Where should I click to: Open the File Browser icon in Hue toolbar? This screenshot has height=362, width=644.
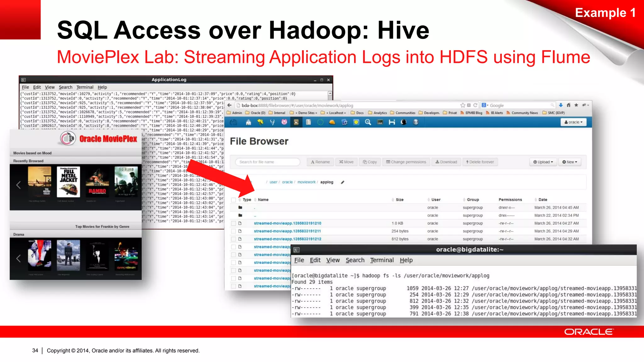tap(296, 122)
